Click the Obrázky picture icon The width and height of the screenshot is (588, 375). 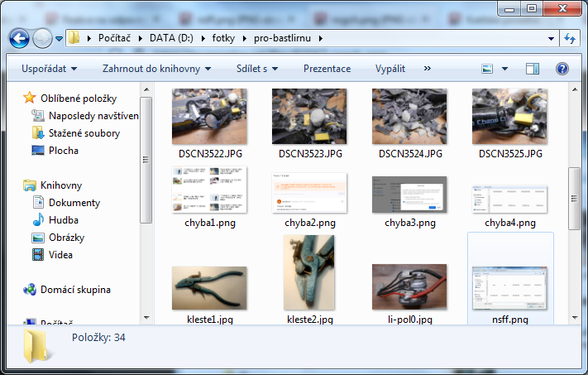point(38,238)
